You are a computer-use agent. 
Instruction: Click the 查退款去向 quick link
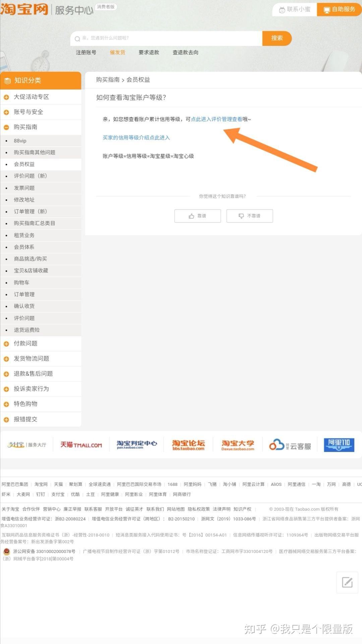click(185, 52)
